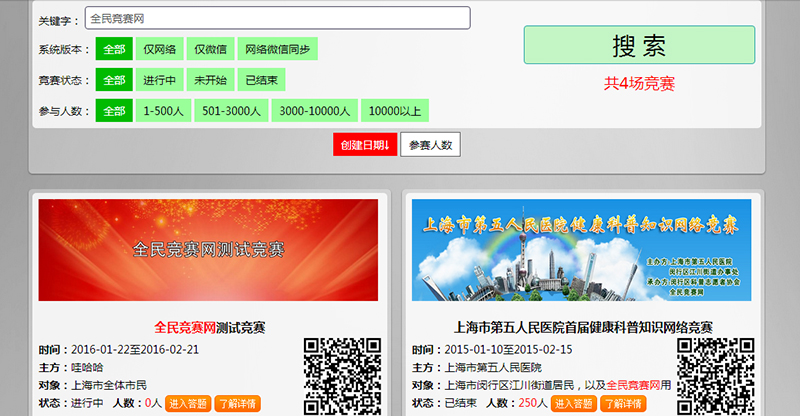Open 上海市第五人民医院首届健康科普知识网络竞赛 title link
800x416 pixels.
pyautogui.click(x=583, y=327)
